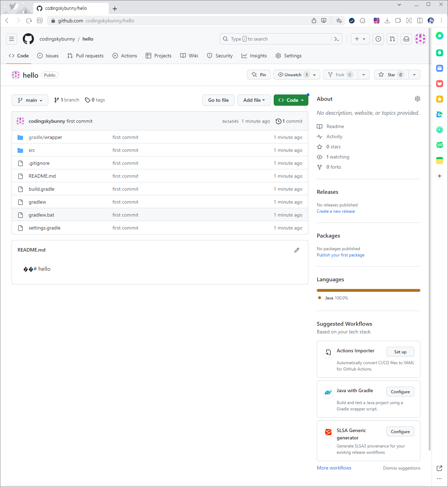Image resolution: width=448 pixels, height=487 pixels.
Task: Expand the main branch selector
Action: pyautogui.click(x=30, y=100)
